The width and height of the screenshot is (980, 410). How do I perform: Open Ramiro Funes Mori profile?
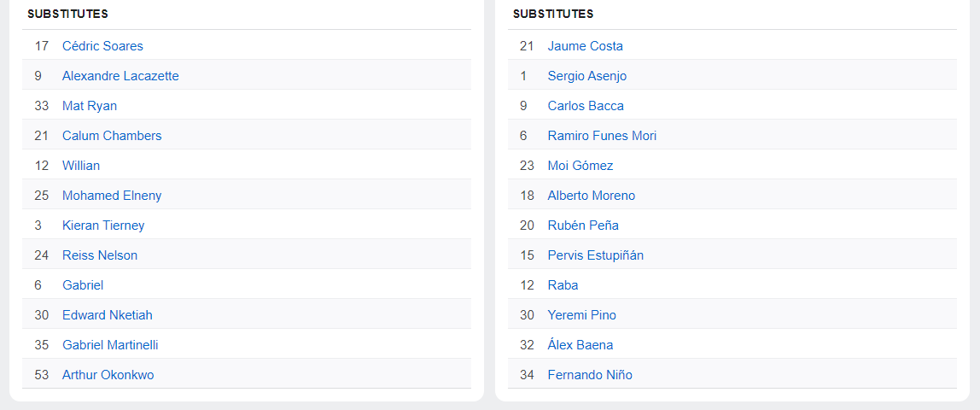point(602,136)
